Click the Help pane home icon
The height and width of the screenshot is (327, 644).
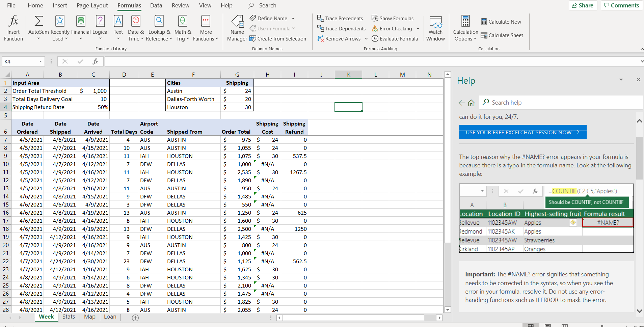click(x=471, y=103)
